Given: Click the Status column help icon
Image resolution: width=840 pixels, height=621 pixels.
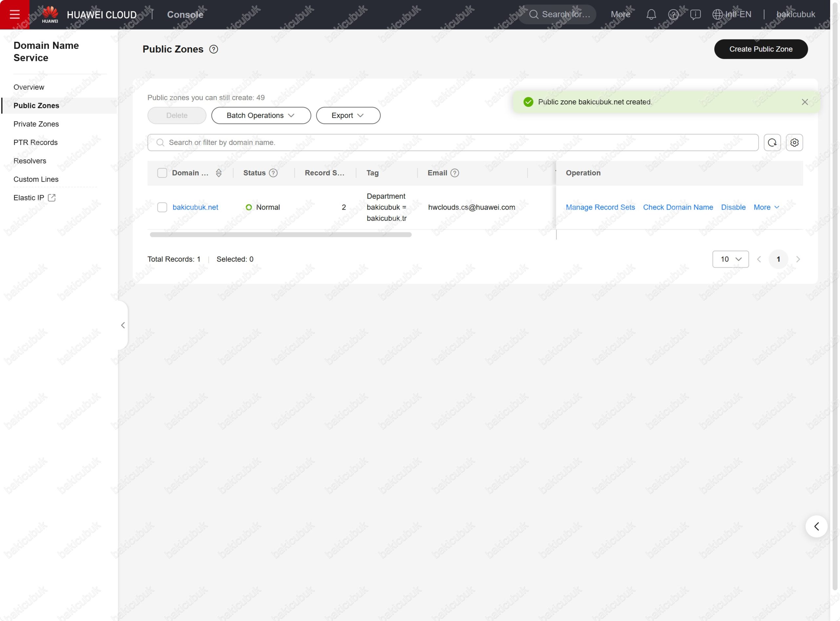Looking at the screenshot, I should pyautogui.click(x=273, y=173).
